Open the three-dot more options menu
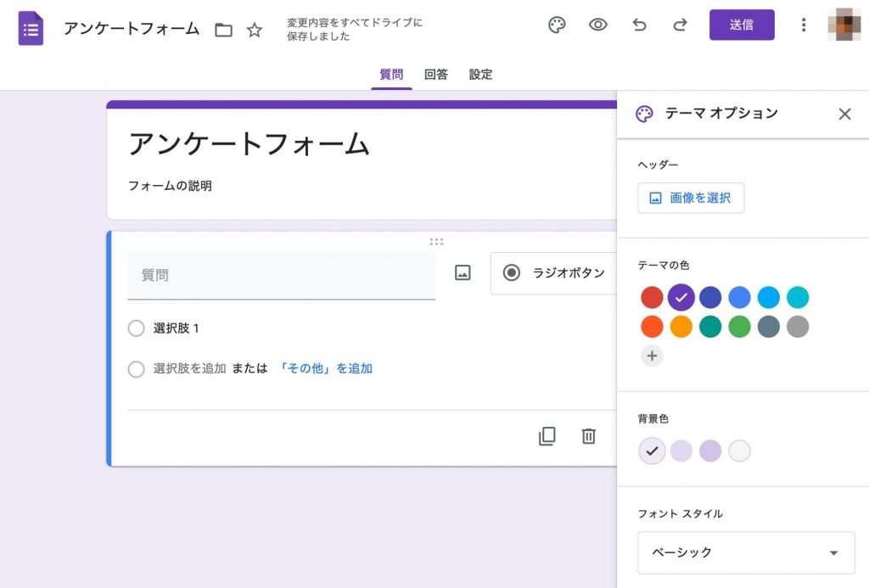 tap(804, 25)
